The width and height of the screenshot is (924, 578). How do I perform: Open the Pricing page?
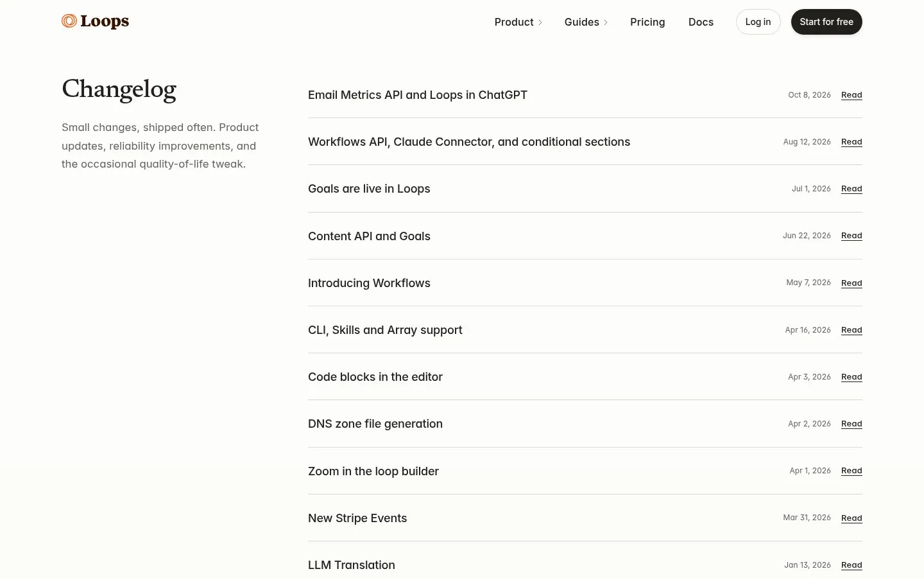coord(647,22)
